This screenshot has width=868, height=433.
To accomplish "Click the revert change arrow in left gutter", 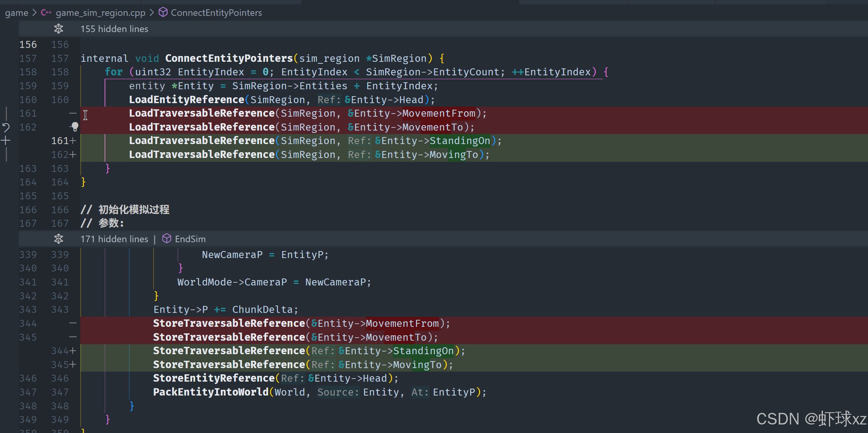I will point(6,127).
